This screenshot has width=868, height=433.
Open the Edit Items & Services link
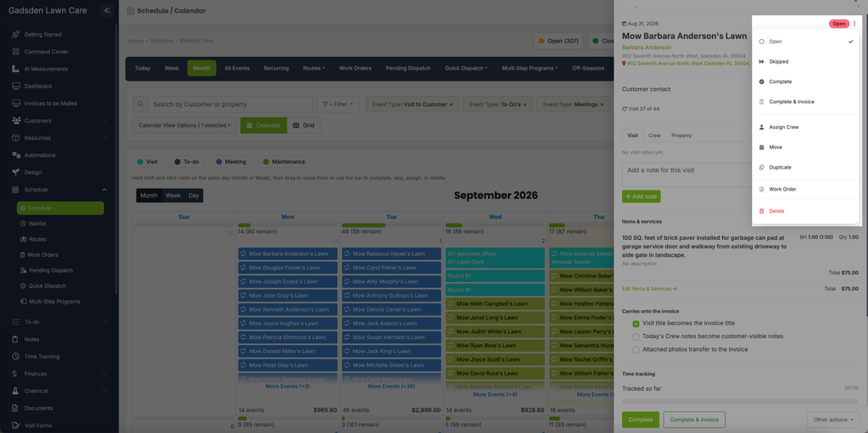pos(649,289)
